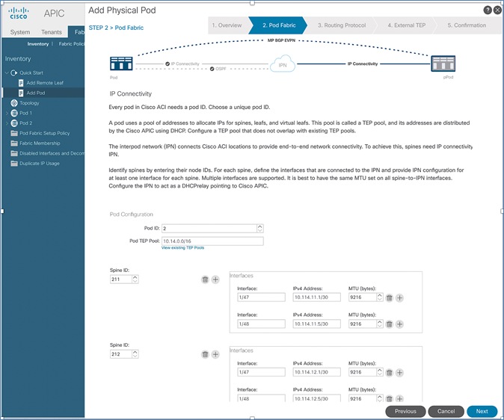Select Add Remote Leaf in Quick Start
The width and height of the screenshot is (504, 420).
[x=45, y=83]
